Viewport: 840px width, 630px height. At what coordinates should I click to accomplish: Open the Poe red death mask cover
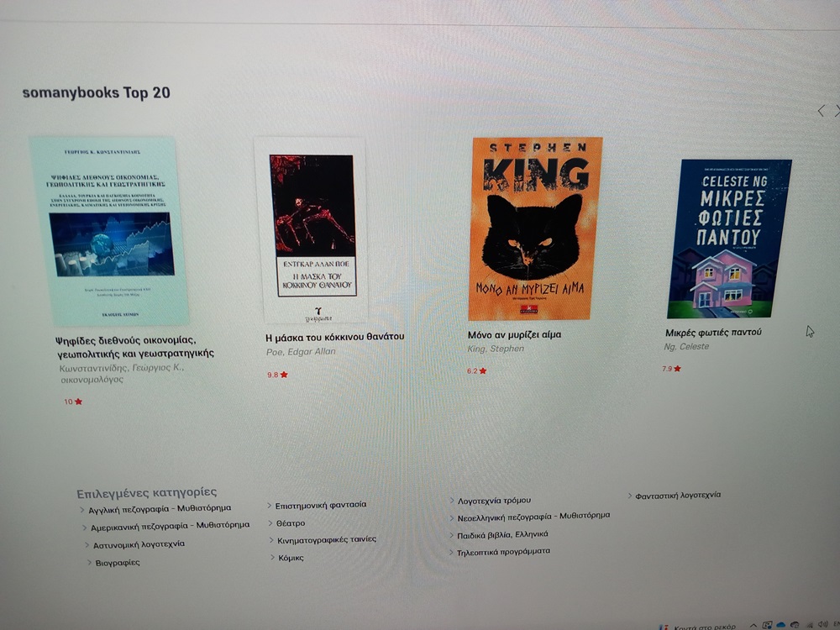[312, 230]
